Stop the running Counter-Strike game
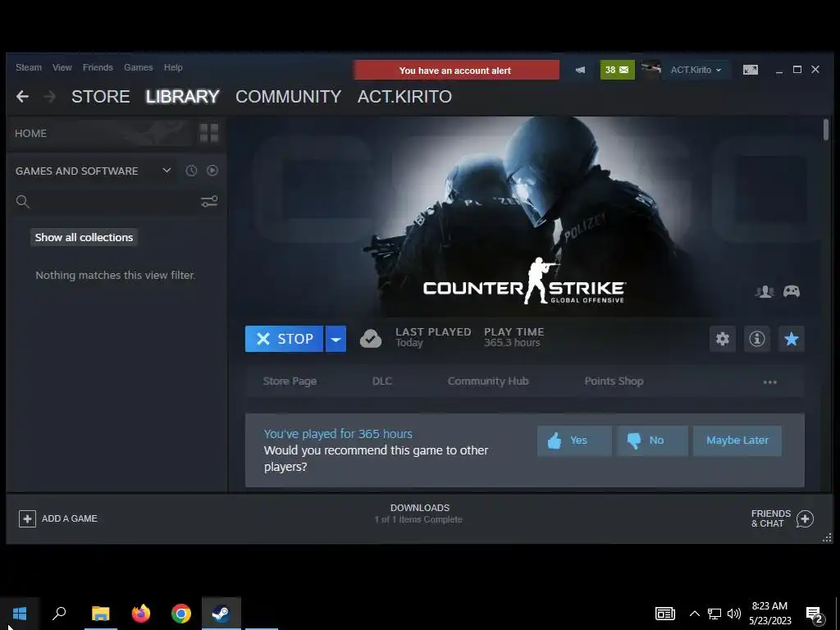The image size is (840, 630). coord(284,339)
